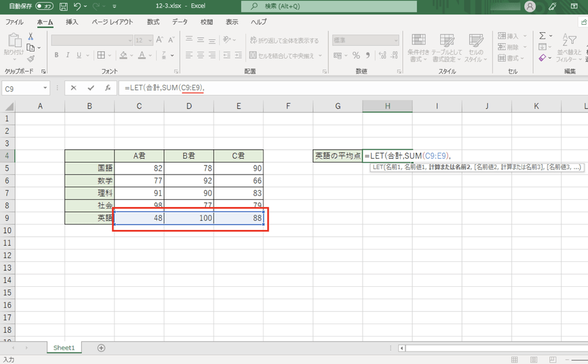Click the Format Painter brush icon
This screenshot has width=588, height=364.
30,58
